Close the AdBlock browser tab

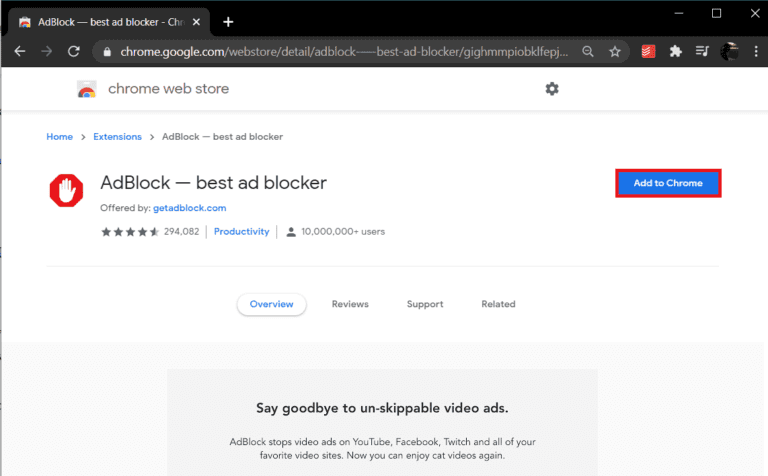(200, 21)
